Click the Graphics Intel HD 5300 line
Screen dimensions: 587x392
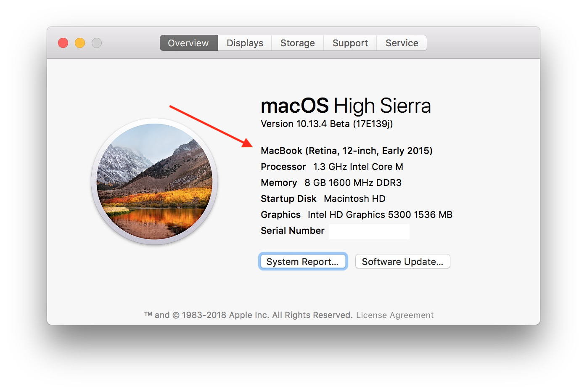pyautogui.click(x=357, y=215)
